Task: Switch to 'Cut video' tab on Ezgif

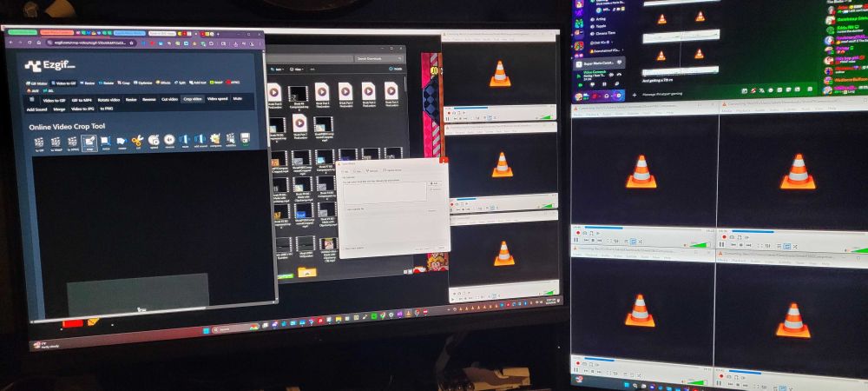Action: tap(169, 99)
